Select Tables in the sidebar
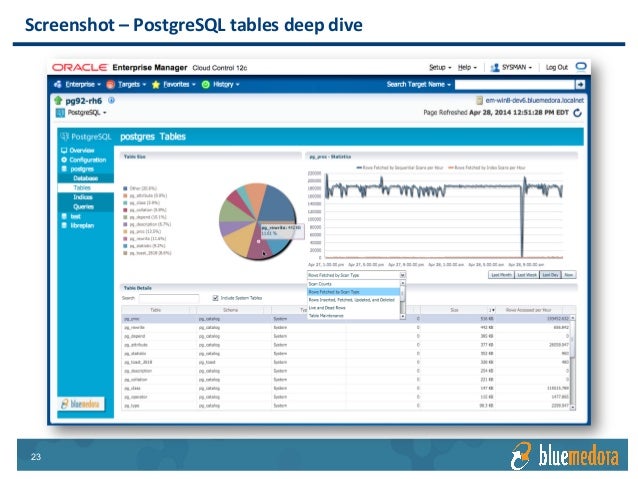The width and height of the screenshot is (638, 479). 85,188
